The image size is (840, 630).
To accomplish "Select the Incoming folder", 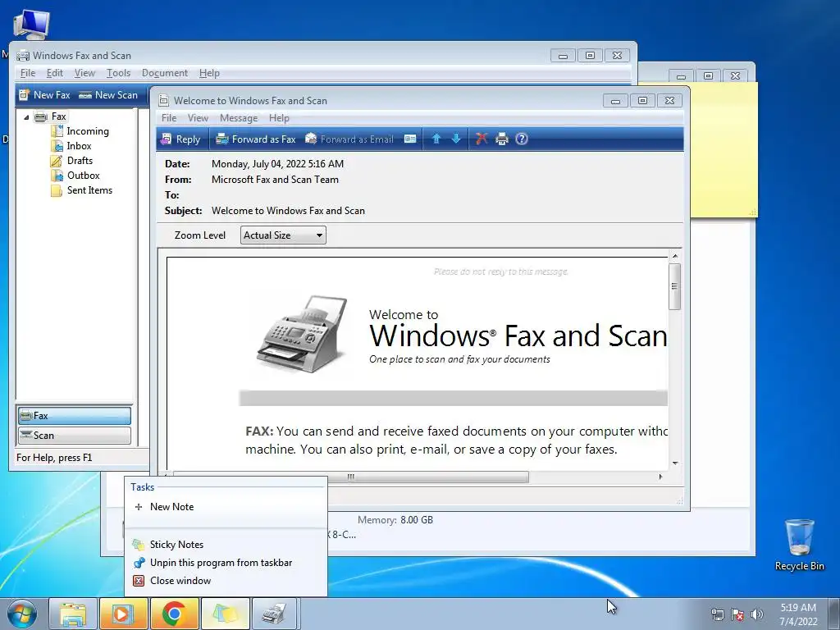I will click(x=80, y=131).
